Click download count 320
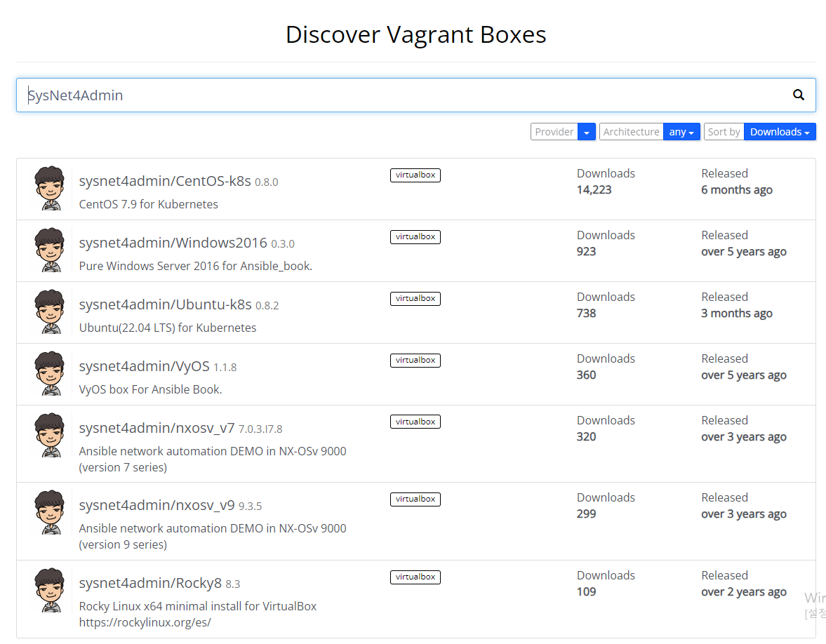Image resolution: width=826 pixels, height=644 pixels. (x=586, y=436)
